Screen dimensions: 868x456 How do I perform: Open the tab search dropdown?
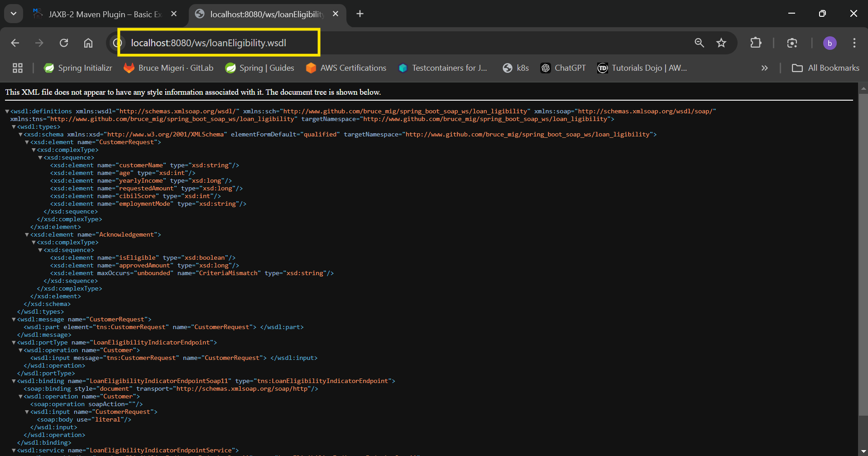14,14
